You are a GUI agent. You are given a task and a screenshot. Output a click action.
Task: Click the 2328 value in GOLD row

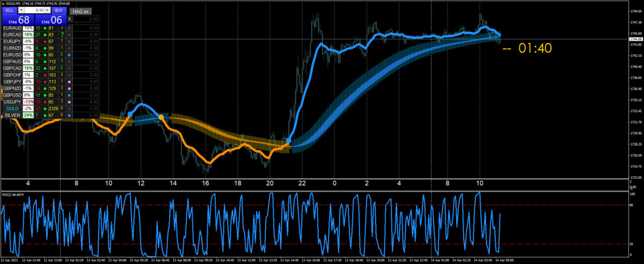tap(53, 108)
